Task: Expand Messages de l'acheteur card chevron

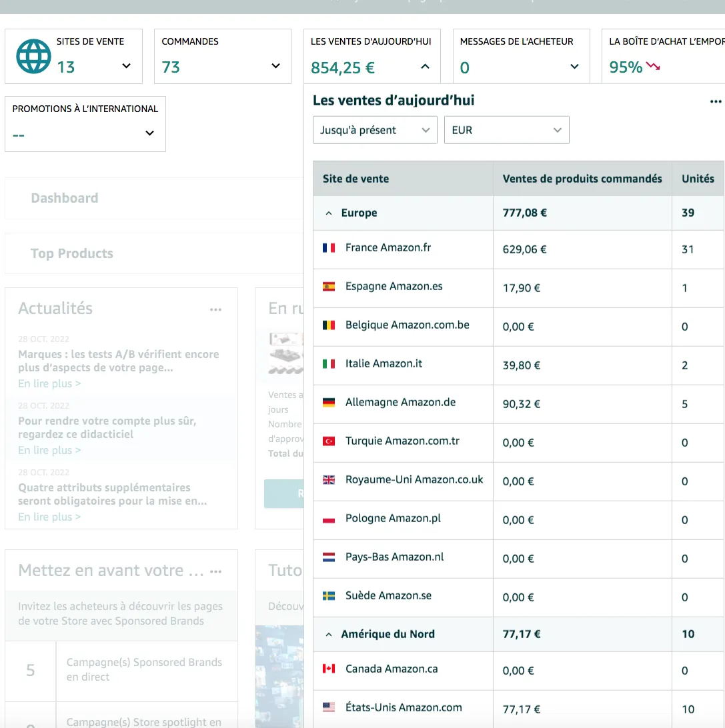Action: [574, 67]
